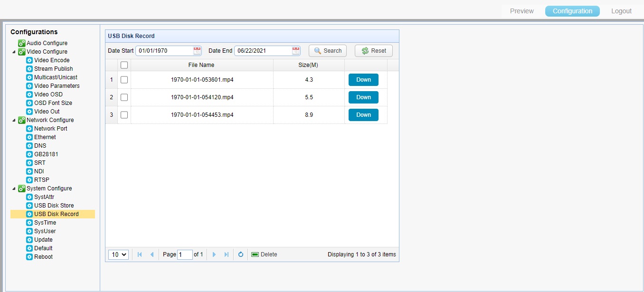Collapse the Network Configure tree node
The height and width of the screenshot is (292, 644).
(x=14, y=120)
